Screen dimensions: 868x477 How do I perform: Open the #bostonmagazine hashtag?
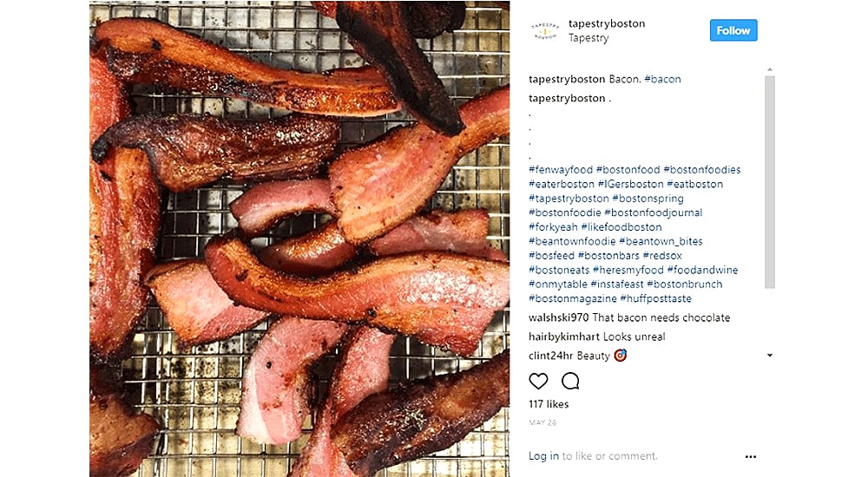click(x=572, y=298)
